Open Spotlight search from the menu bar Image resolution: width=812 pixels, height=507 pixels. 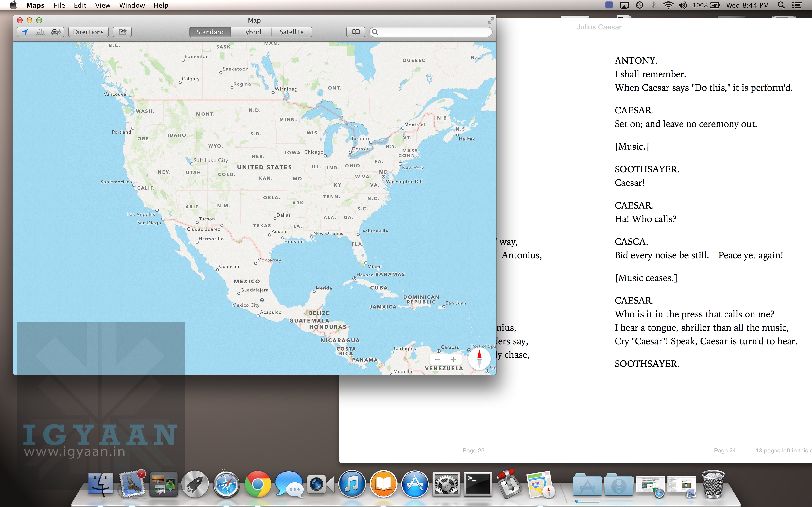point(781,5)
